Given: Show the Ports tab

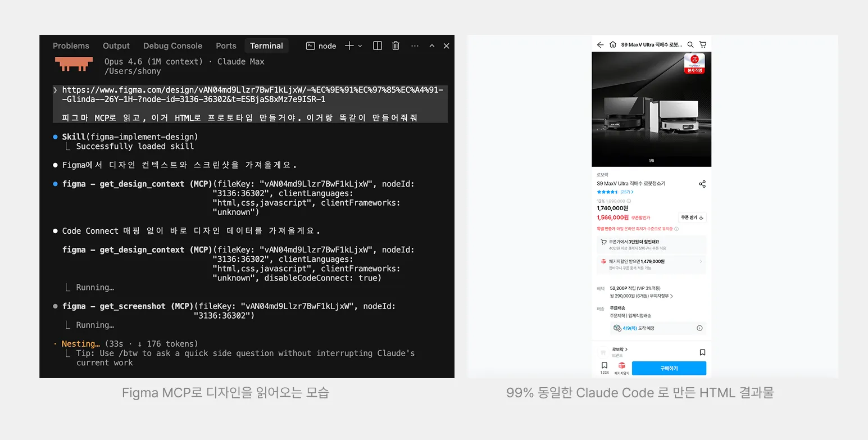Looking at the screenshot, I should 226,46.
